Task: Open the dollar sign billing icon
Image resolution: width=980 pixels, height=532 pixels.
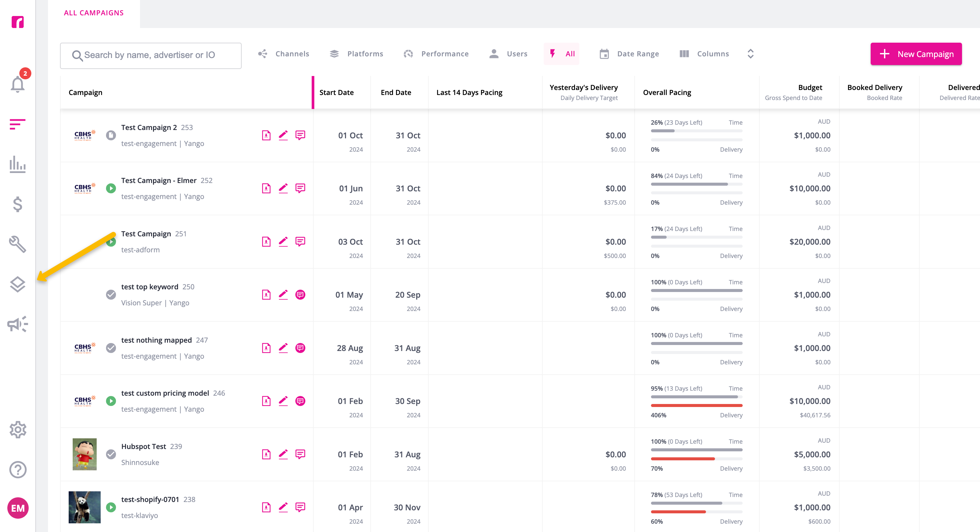Action: (17, 204)
